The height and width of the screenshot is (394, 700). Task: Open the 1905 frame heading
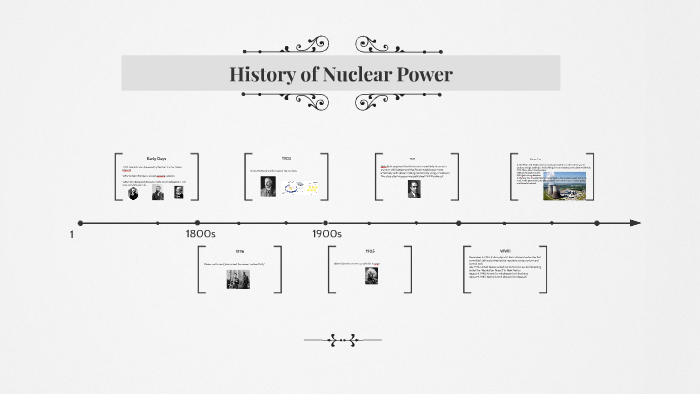point(370,251)
